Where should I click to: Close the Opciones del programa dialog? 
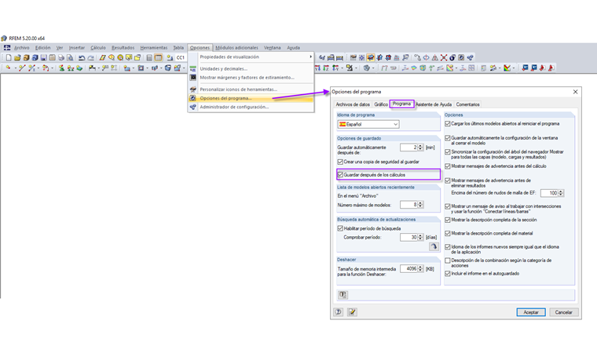pyautogui.click(x=575, y=92)
